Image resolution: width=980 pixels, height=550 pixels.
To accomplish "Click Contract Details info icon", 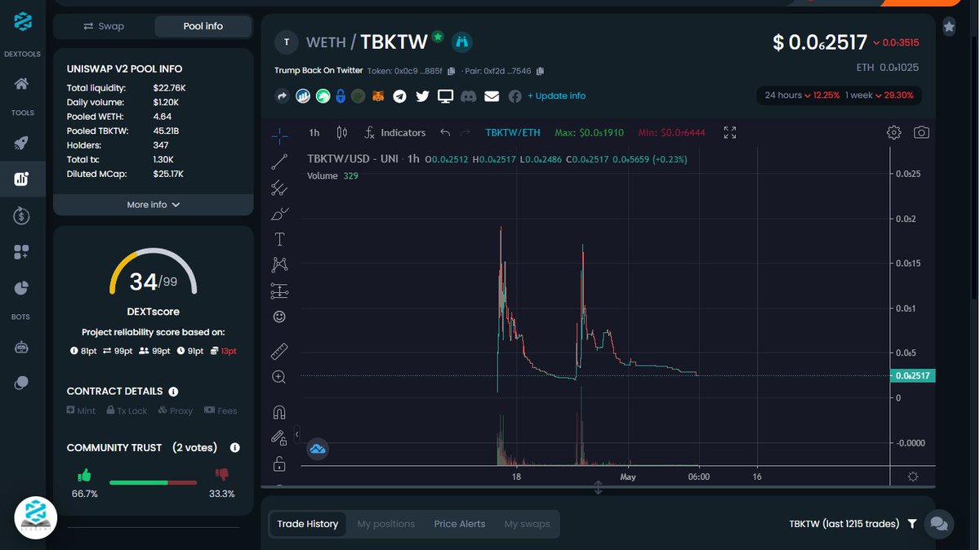I will coord(173,392).
